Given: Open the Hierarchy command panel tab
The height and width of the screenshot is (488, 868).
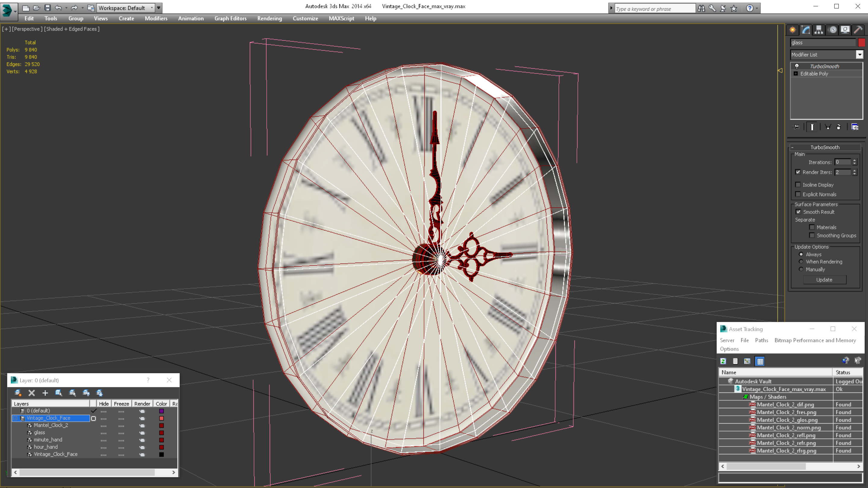Looking at the screenshot, I should pyautogui.click(x=819, y=30).
